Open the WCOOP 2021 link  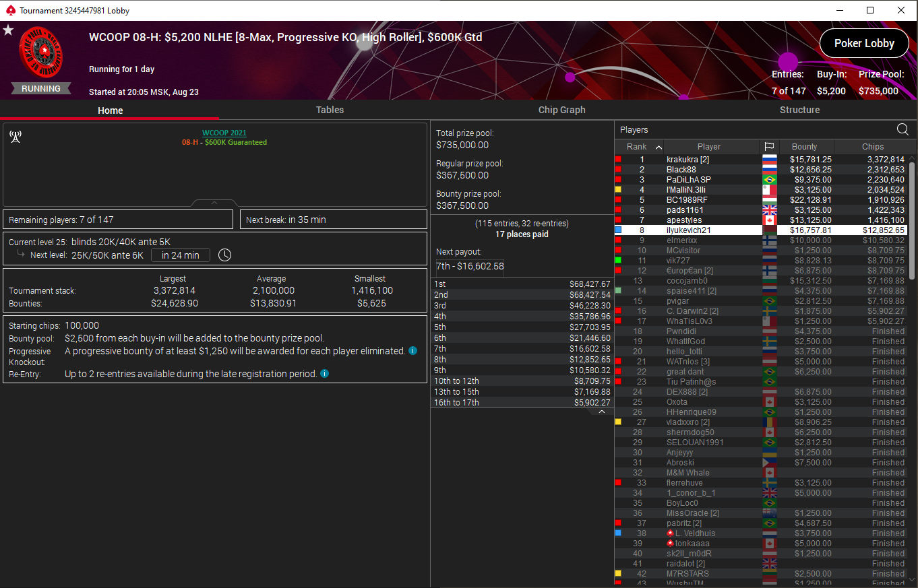[x=224, y=133]
